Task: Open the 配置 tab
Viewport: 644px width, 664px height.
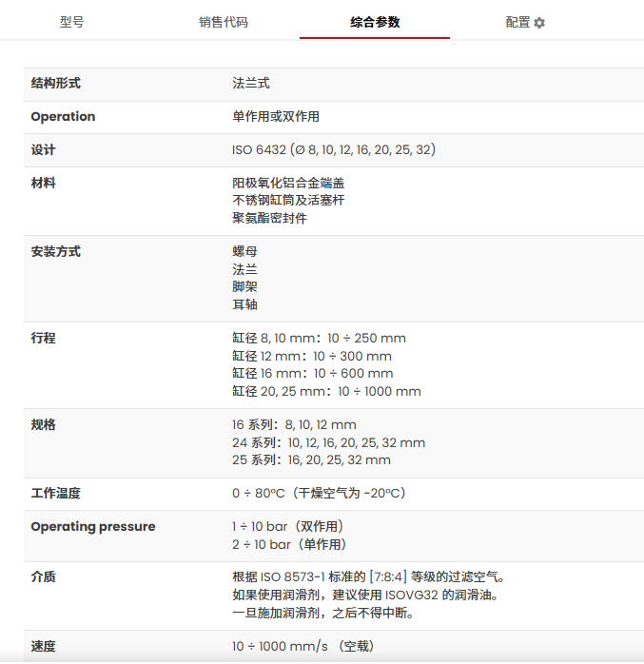Action: pos(517,22)
